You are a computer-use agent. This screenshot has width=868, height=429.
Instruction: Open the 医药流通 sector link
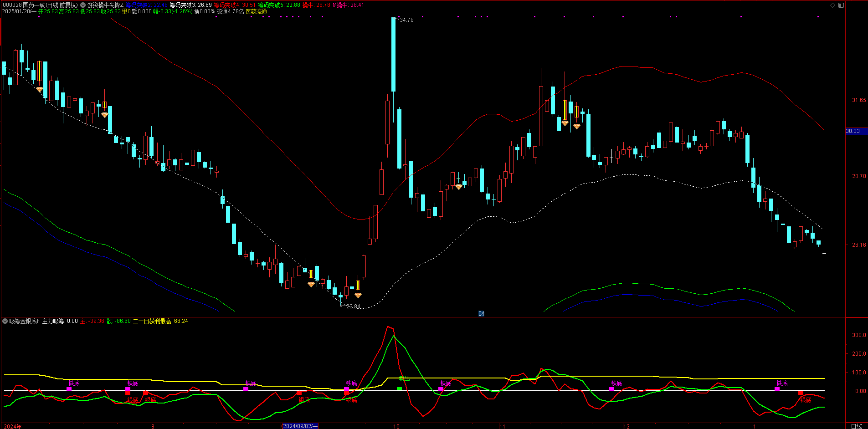point(257,11)
